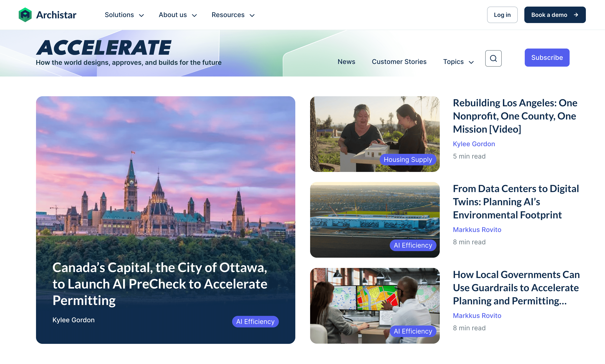Click AI Efficiency tag on data center image

point(413,246)
